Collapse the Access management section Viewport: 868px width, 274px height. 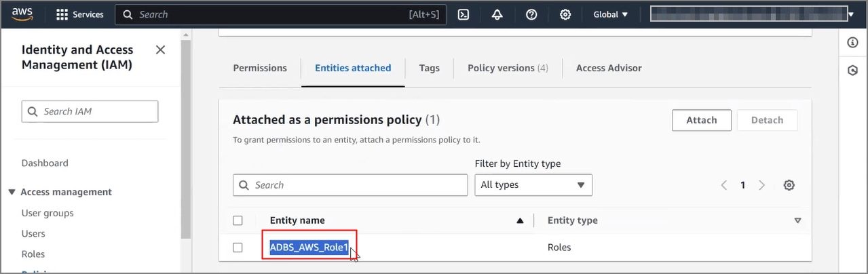12,192
